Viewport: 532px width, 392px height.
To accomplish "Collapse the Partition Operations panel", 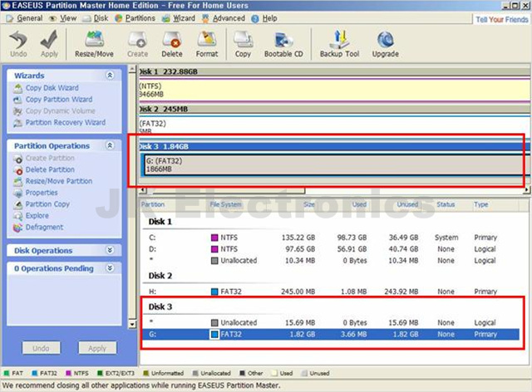I will (110, 145).
